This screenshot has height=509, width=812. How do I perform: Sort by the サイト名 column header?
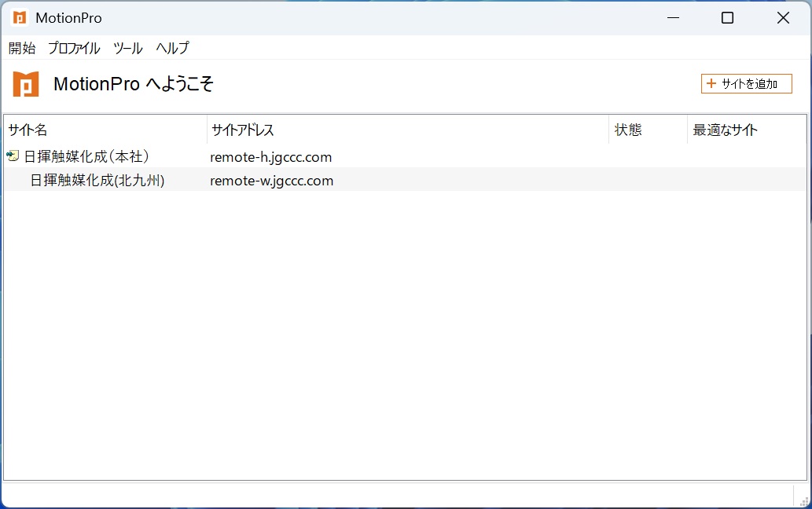(105, 130)
